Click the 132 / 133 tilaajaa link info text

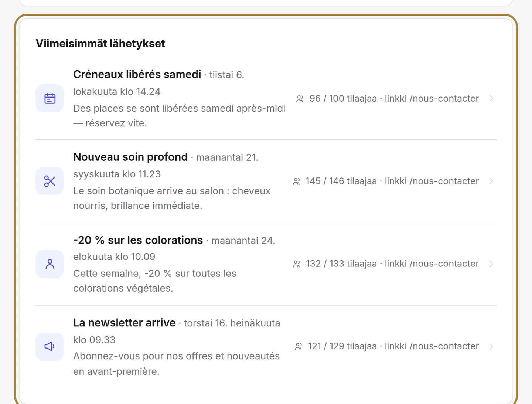(x=392, y=264)
